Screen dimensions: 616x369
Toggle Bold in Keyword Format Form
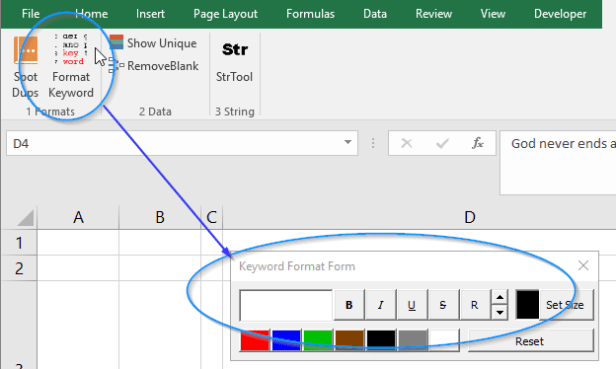click(x=349, y=305)
